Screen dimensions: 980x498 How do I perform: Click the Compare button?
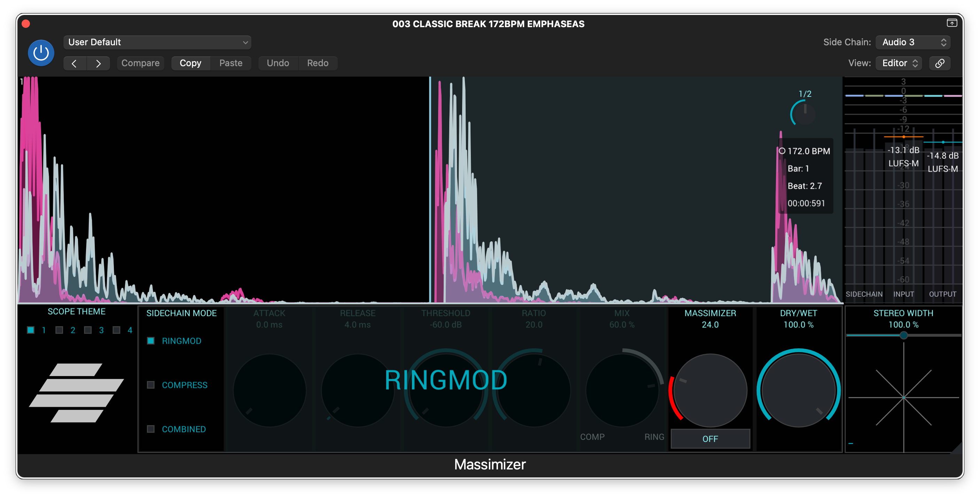(x=140, y=63)
